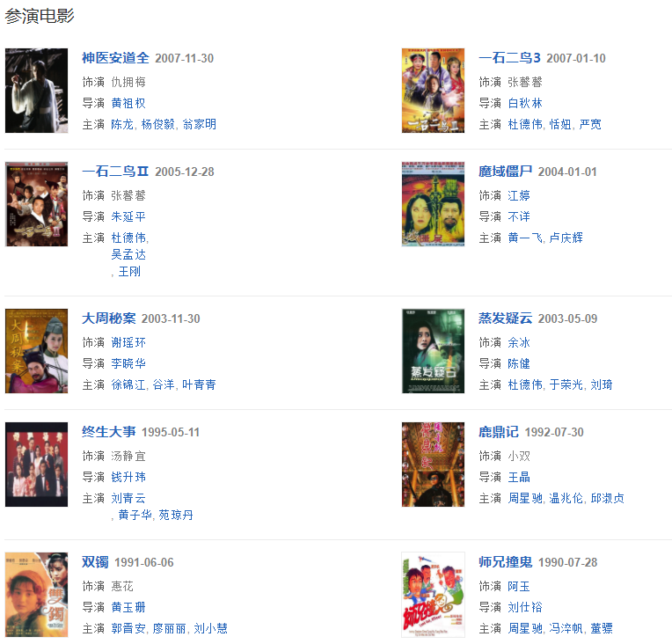
Task: Open the 魔域僵尸 poster thumbnail
Action: click(x=433, y=204)
